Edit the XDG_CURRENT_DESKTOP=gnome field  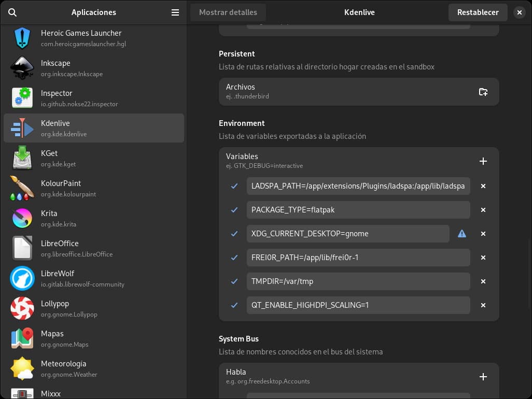point(348,234)
